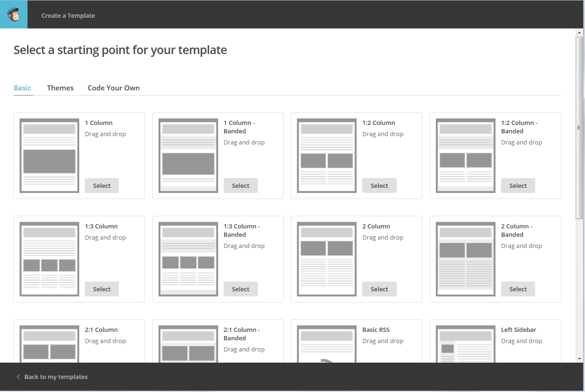Click the scrollbar down arrow
The image size is (585, 392).
point(579,358)
